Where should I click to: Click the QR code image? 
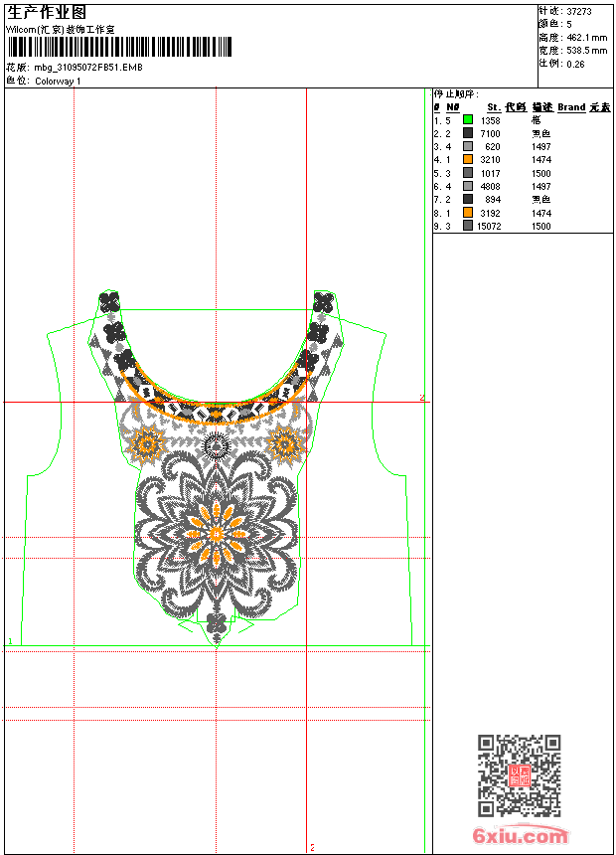pos(520,775)
